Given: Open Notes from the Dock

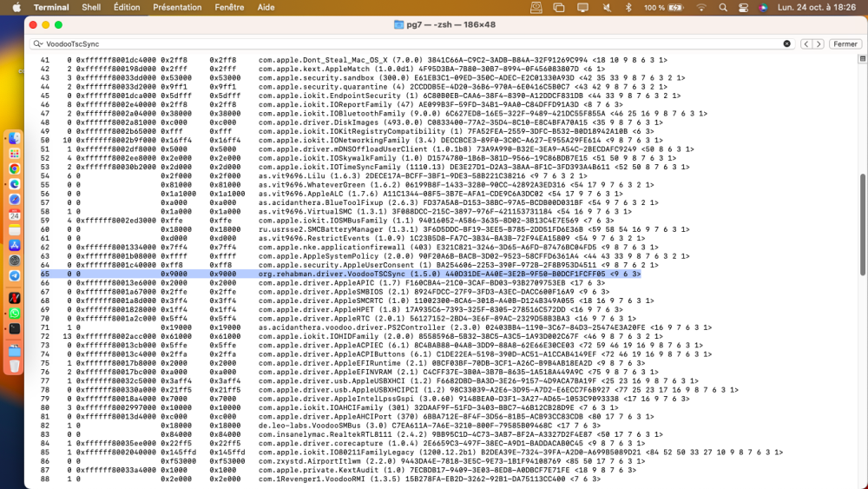Looking at the screenshot, I should pyautogui.click(x=15, y=230).
